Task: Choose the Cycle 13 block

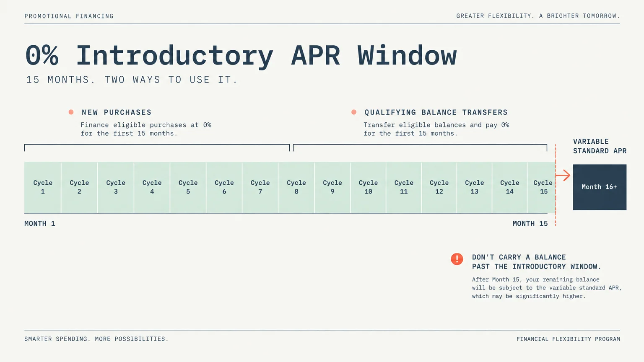Action: click(x=474, y=187)
